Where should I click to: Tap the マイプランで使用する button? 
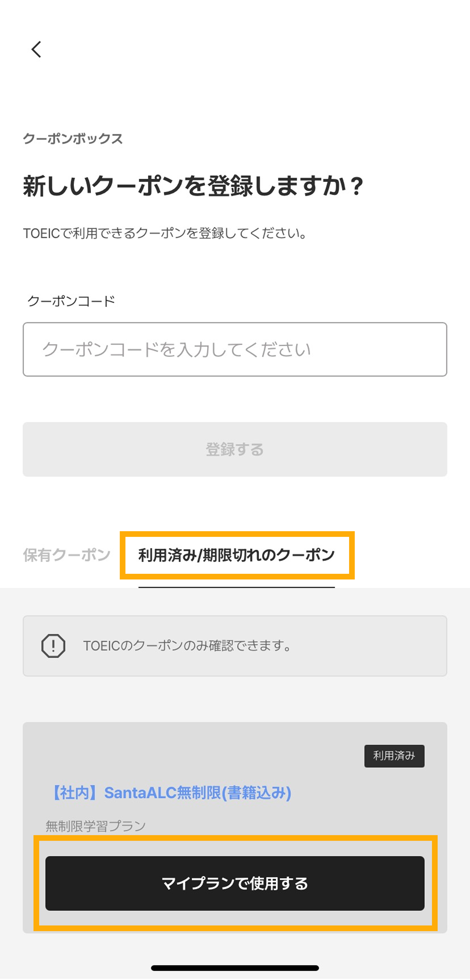point(235,883)
